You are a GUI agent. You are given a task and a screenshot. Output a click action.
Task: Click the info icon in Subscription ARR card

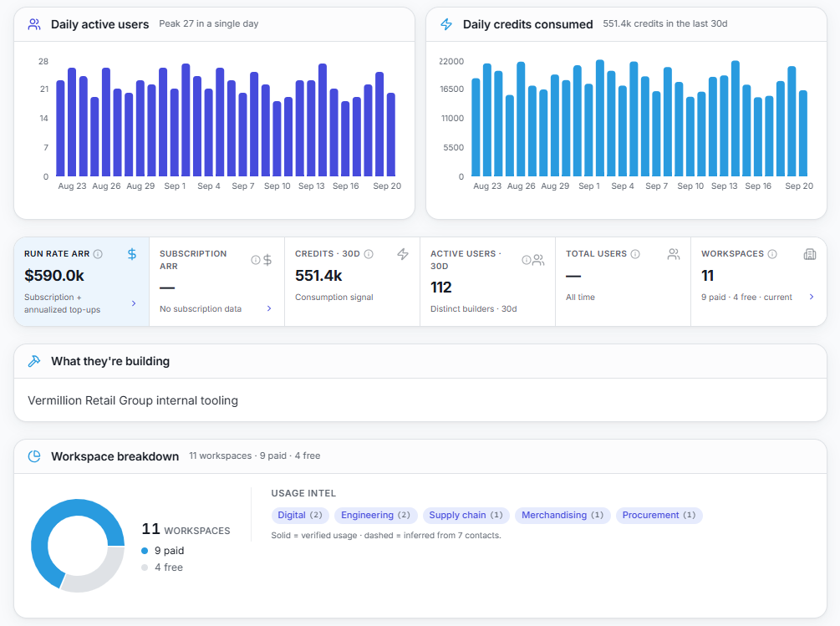256,260
